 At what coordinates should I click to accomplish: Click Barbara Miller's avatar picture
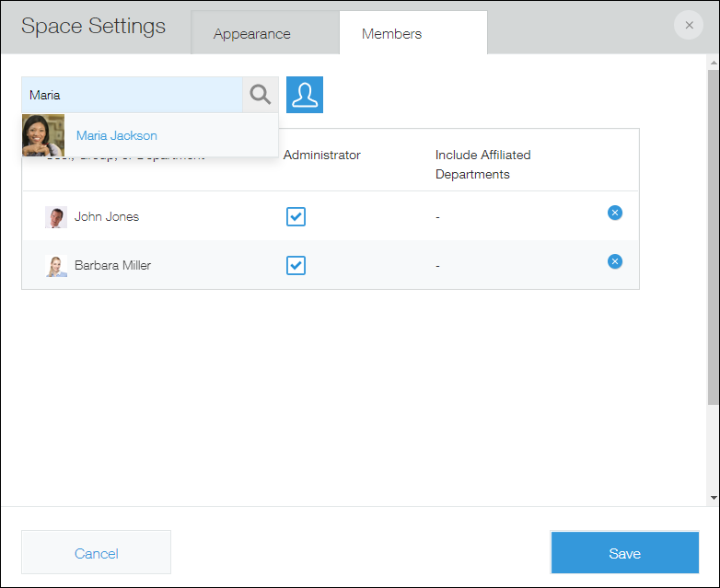tap(56, 266)
